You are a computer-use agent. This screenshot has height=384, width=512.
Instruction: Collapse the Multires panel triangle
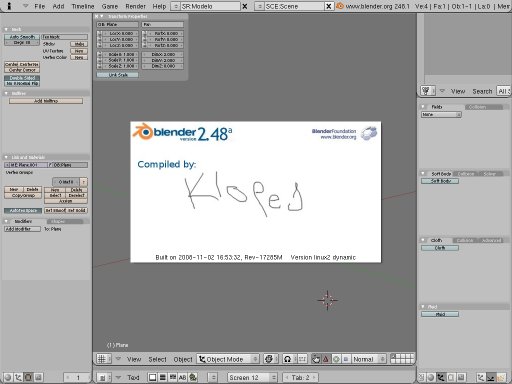click(x=6, y=93)
